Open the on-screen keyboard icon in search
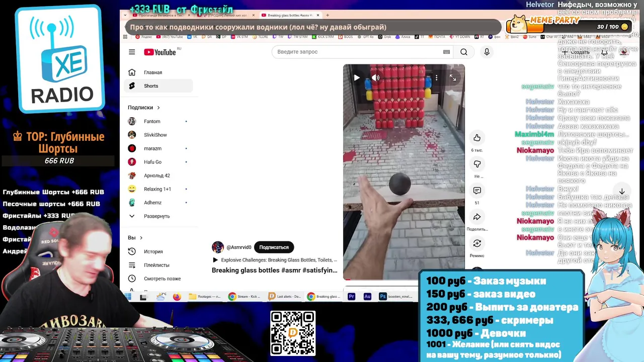Screen dimensions: 644x362 (446, 52)
